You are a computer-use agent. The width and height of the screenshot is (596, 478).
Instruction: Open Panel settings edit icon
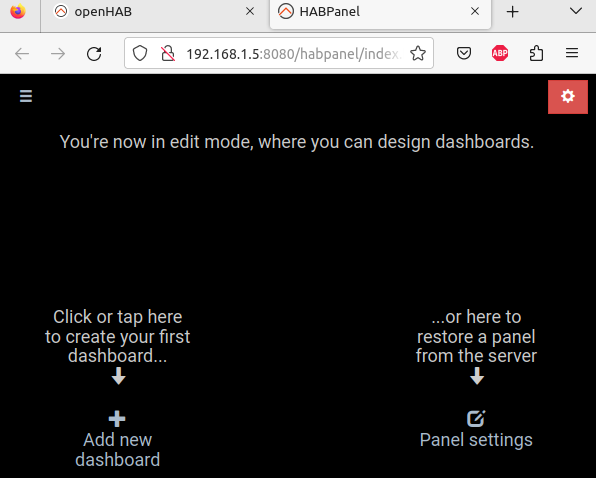(476, 418)
